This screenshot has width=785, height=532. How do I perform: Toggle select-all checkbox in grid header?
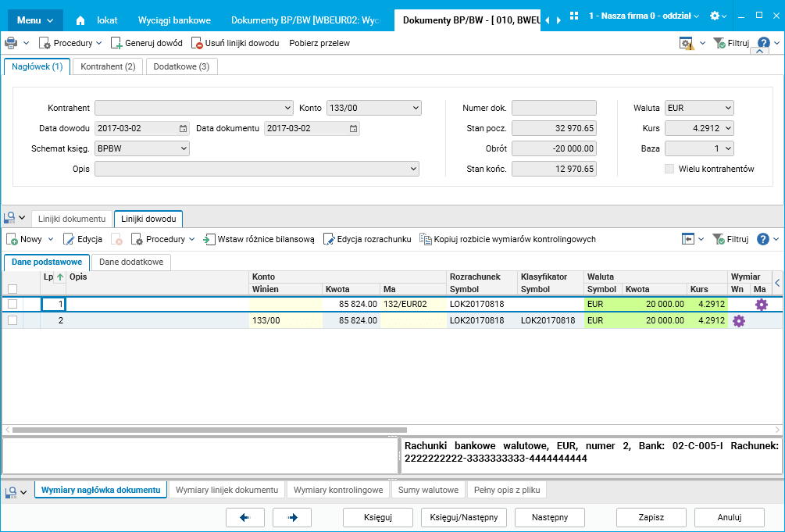[12, 289]
